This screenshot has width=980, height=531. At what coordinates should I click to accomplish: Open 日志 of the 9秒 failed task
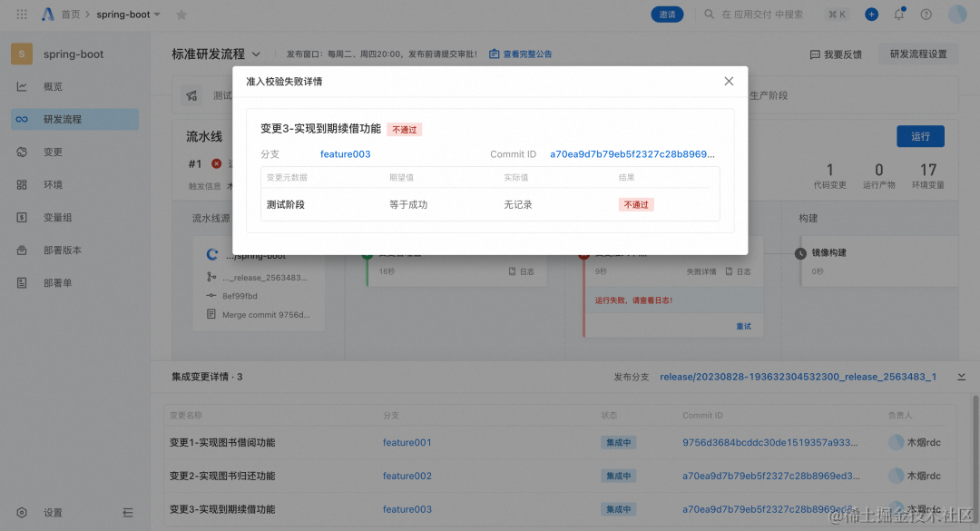click(739, 271)
